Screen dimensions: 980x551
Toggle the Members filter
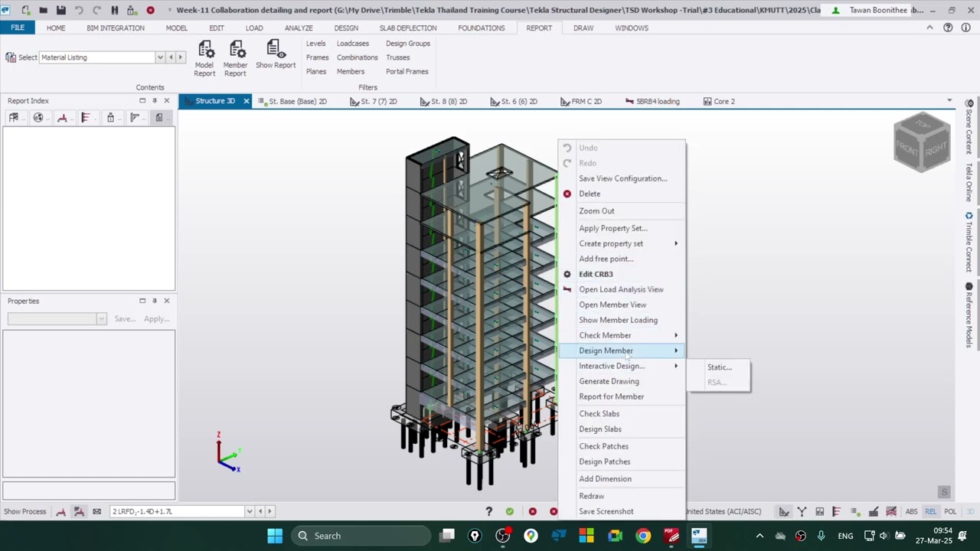351,71
